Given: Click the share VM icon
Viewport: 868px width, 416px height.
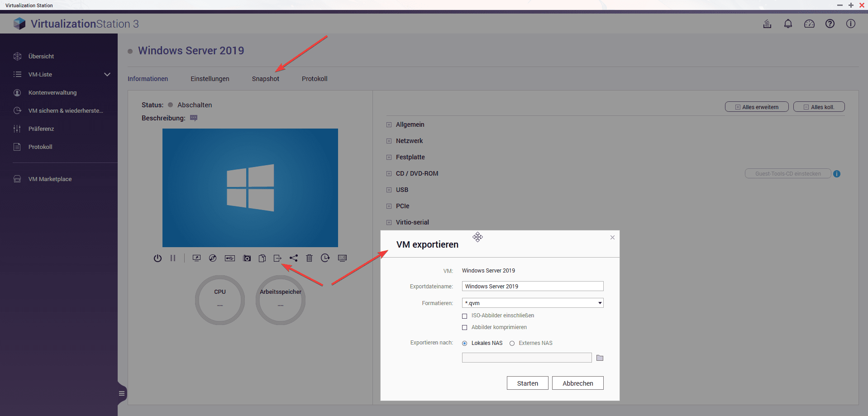Looking at the screenshot, I should coord(294,258).
